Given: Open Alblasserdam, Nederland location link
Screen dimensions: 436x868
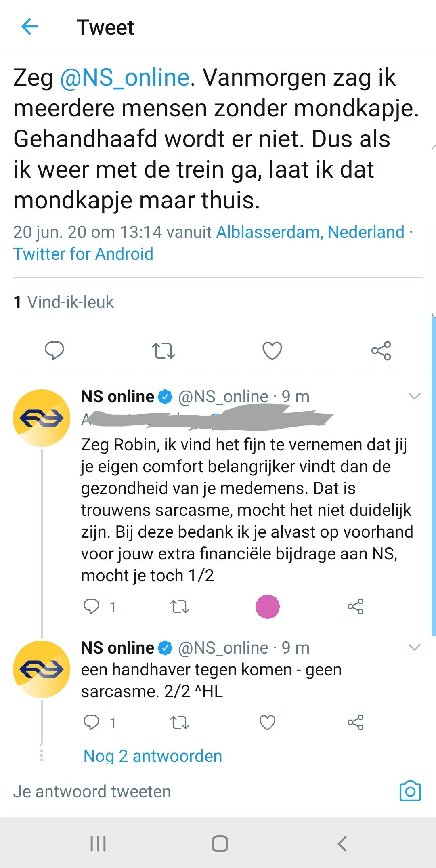Looking at the screenshot, I should [310, 232].
